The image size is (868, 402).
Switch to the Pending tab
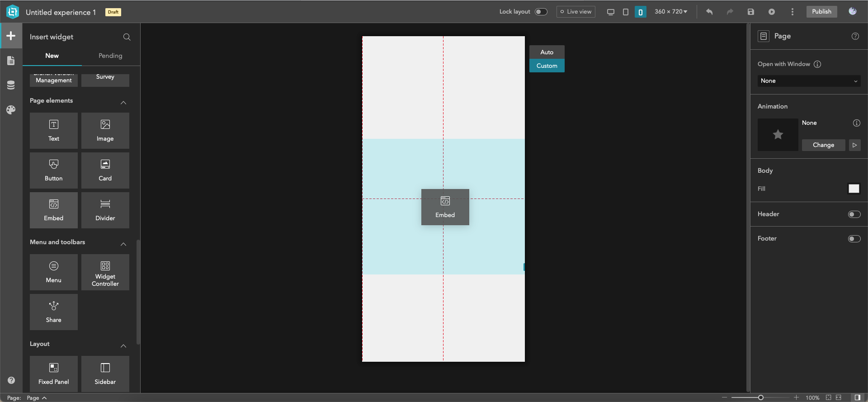coord(110,56)
